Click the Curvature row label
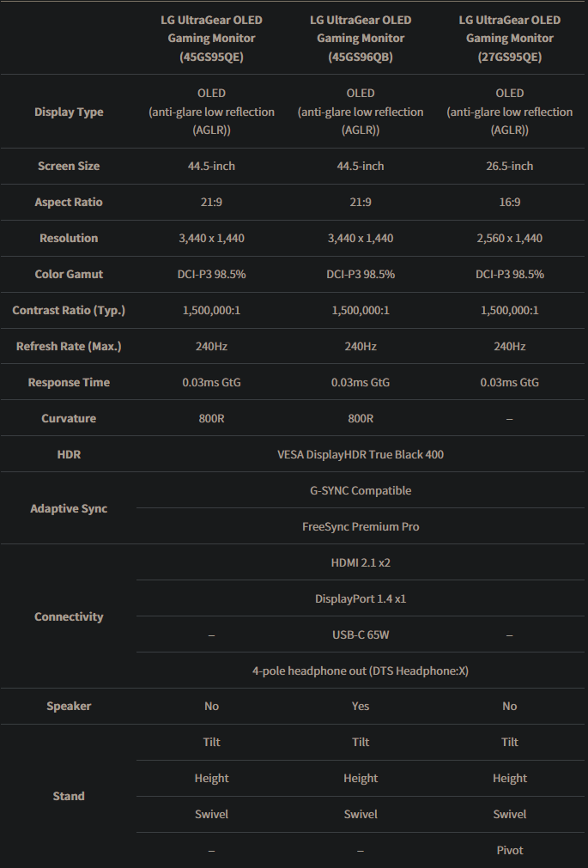588x868 pixels. pos(69,418)
